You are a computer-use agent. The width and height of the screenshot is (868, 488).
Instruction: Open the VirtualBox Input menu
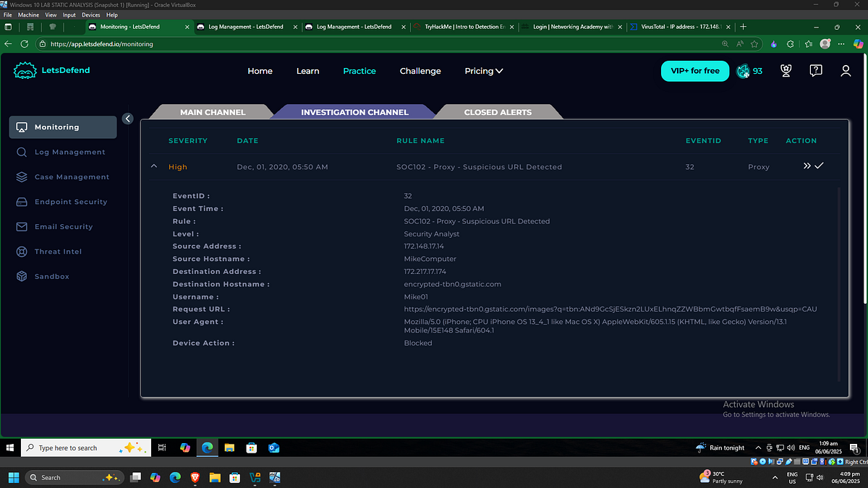69,14
